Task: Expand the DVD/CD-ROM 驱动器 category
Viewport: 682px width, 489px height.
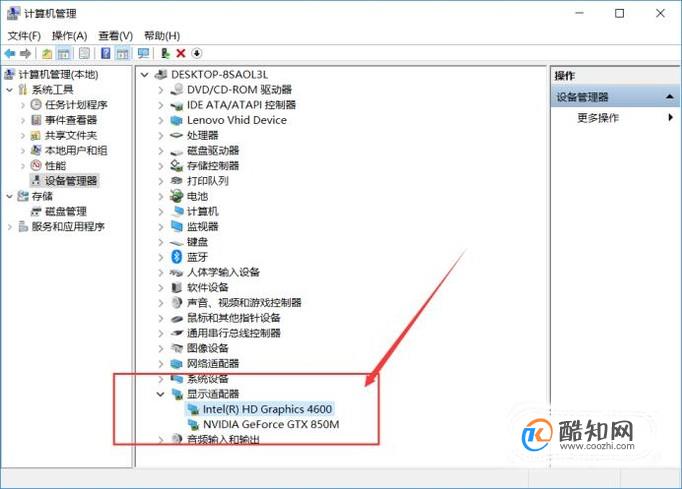Action: point(160,90)
